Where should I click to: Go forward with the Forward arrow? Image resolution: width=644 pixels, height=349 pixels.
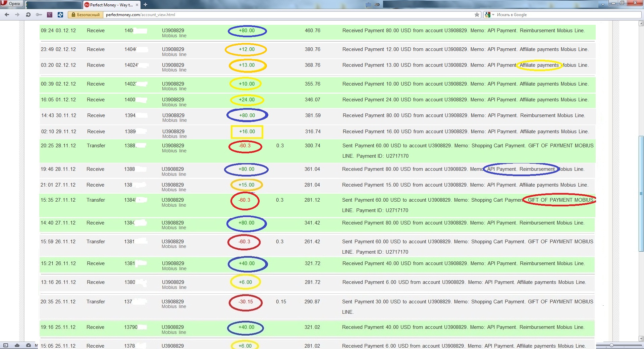tap(17, 15)
